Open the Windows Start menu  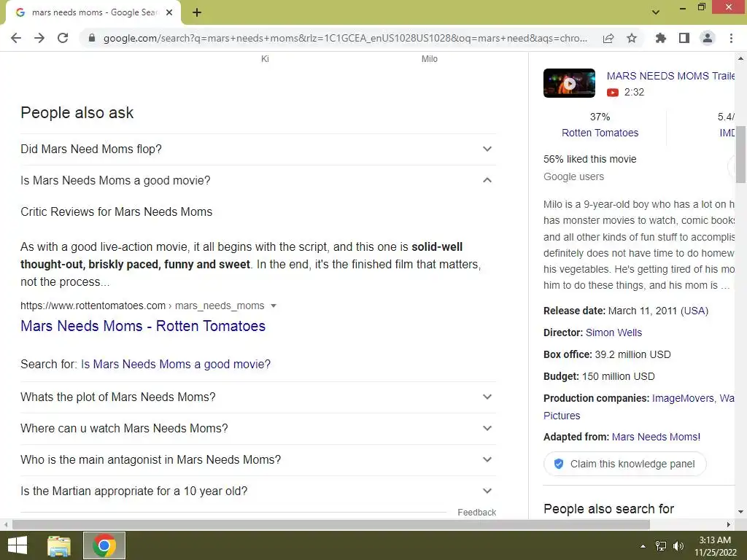point(18,545)
